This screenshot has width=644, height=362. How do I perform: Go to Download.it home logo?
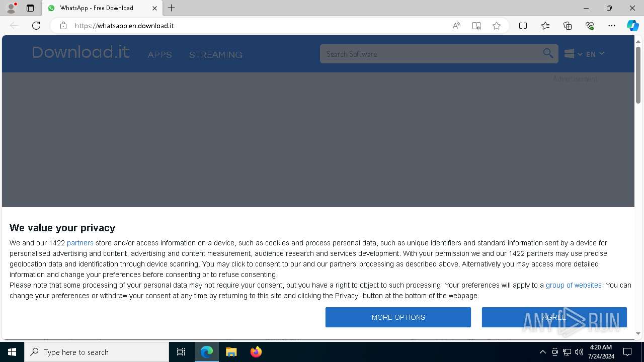tap(81, 52)
